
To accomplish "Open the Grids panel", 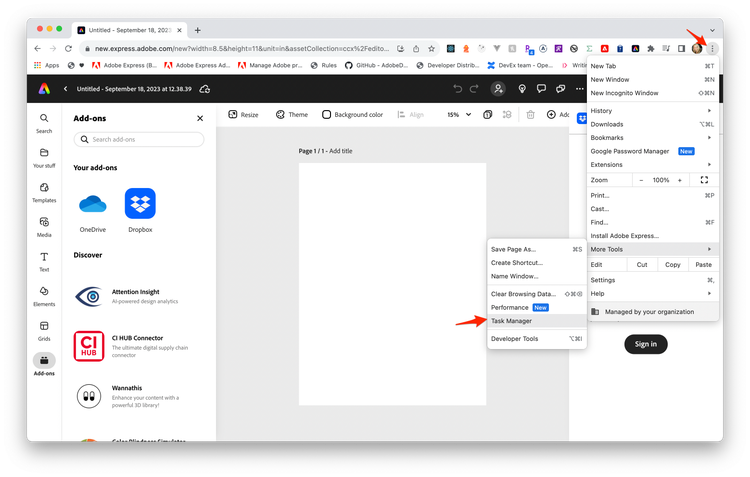I will tap(44, 329).
